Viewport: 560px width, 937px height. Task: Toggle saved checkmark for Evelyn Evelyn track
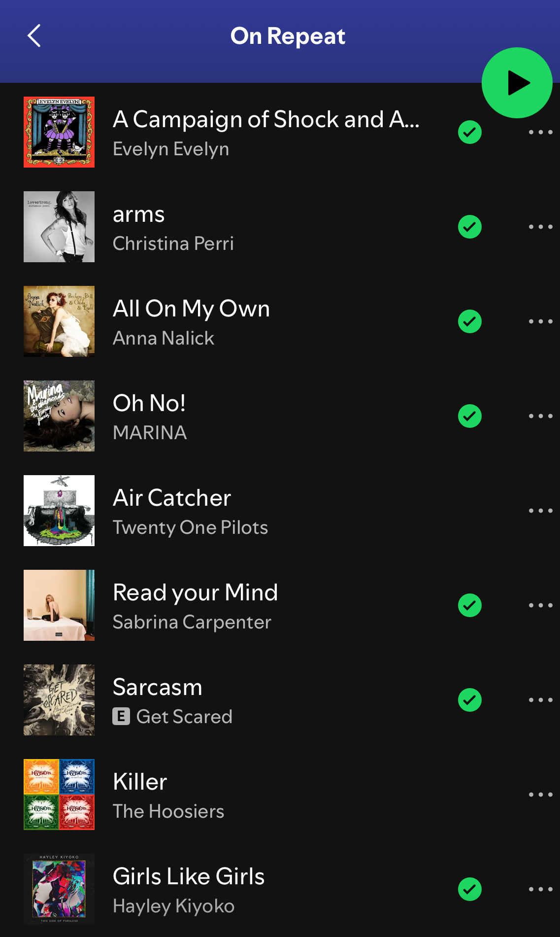click(470, 132)
